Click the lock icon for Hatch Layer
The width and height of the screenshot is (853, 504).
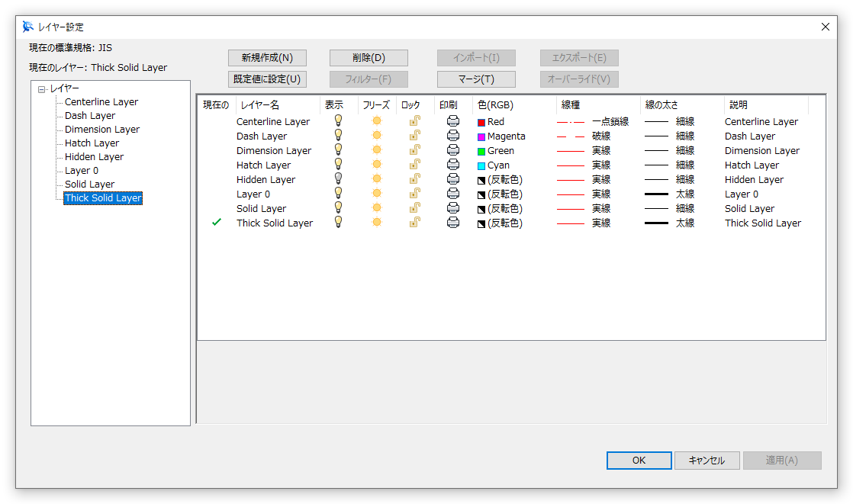pos(413,165)
